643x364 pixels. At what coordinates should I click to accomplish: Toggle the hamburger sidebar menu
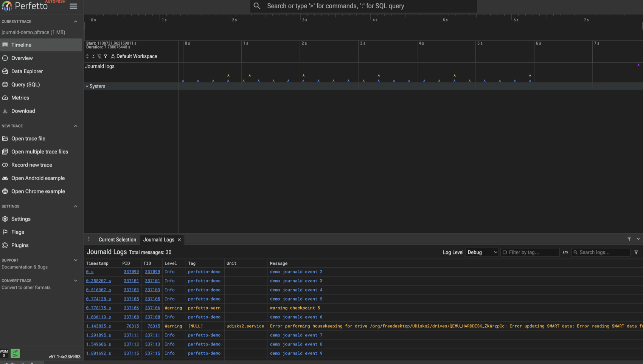[x=73, y=6]
